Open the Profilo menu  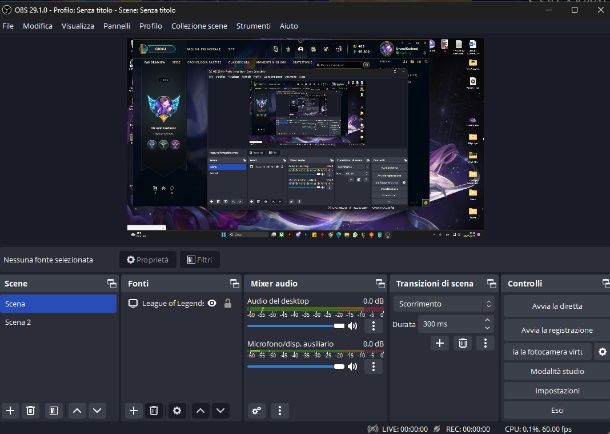[x=151, y=26]
